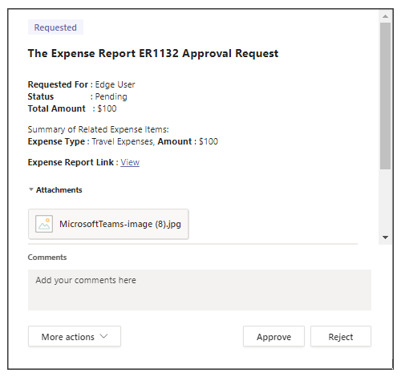Toggle the Attachments section label

click(59, 190)
